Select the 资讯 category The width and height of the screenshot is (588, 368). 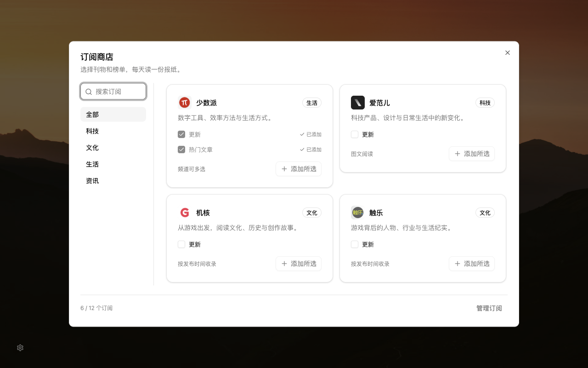[x=113, y=181]
